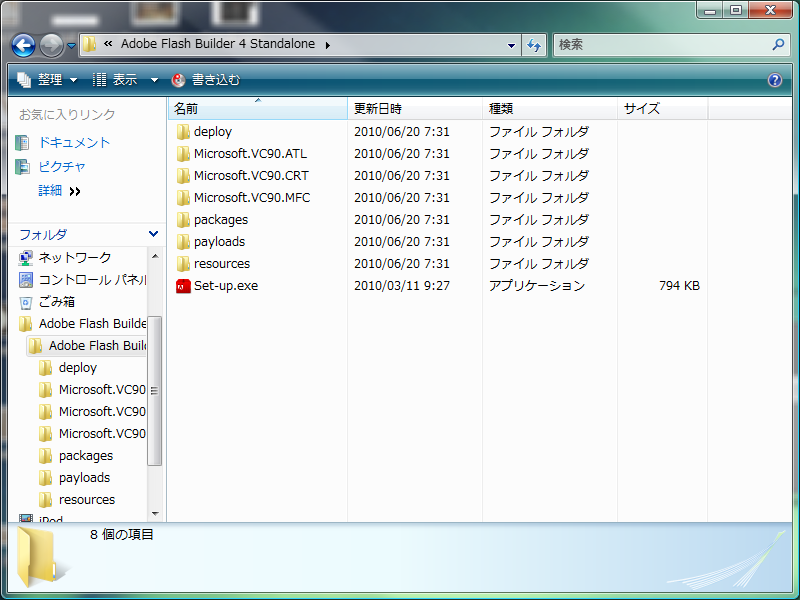
Task: Select Microsoft.VC90.ATL folder icon in list
Action: [183, 154]
